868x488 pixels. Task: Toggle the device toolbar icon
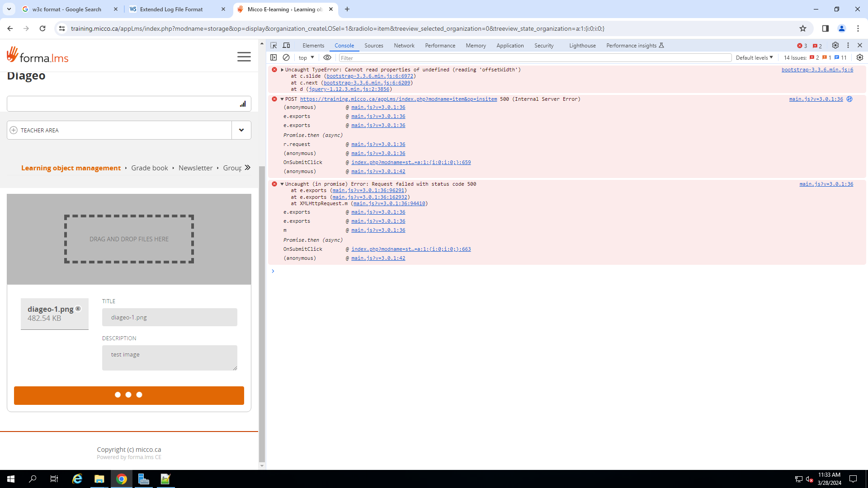click(286, 46)
